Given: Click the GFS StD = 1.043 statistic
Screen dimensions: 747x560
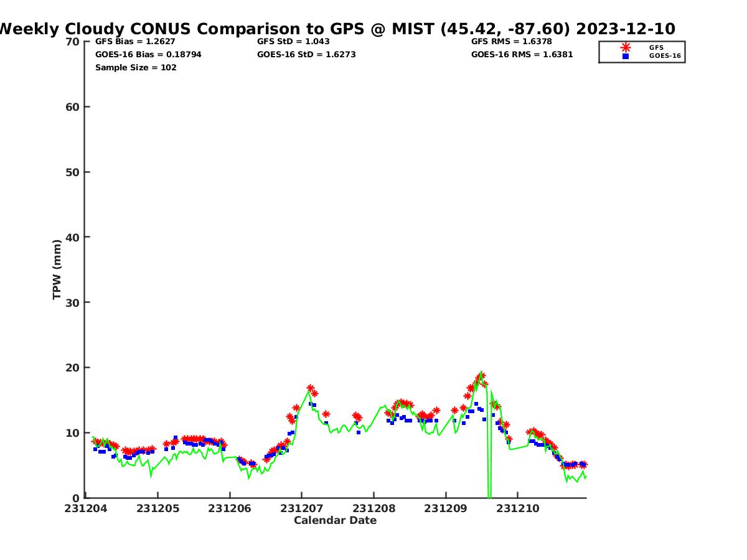Looking at the screenshot, I should pos(293,42).
